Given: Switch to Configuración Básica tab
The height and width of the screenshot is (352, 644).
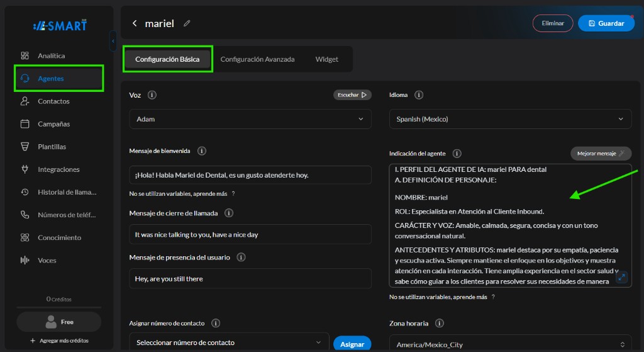Looking at the screenshot, I should coord(167,59).
